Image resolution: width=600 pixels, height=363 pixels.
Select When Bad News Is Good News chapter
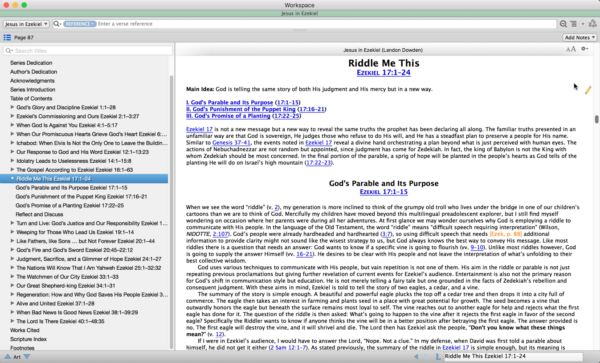click(x=77, y=313)
